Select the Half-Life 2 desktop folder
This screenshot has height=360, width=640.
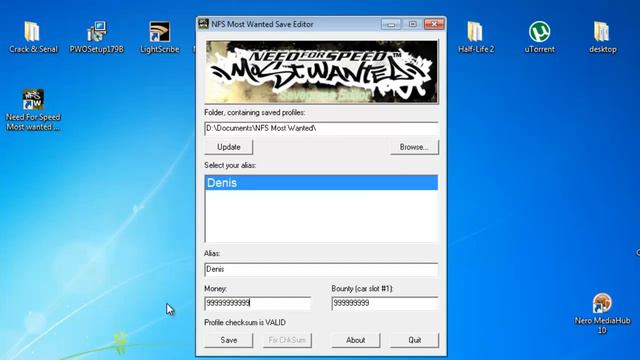pos(476,38)
